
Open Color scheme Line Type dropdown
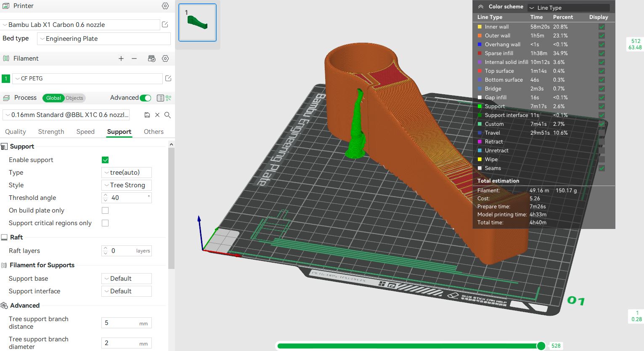[x=569, y=8]
